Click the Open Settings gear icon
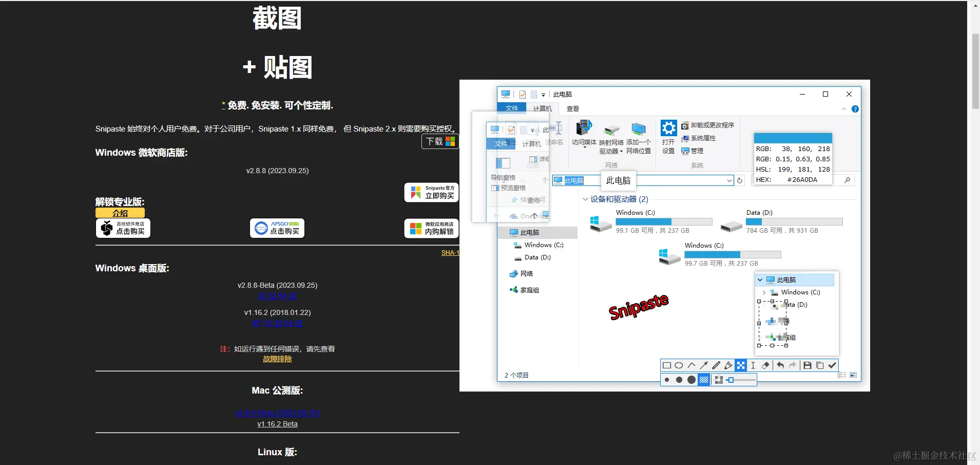 click(668, 128)
